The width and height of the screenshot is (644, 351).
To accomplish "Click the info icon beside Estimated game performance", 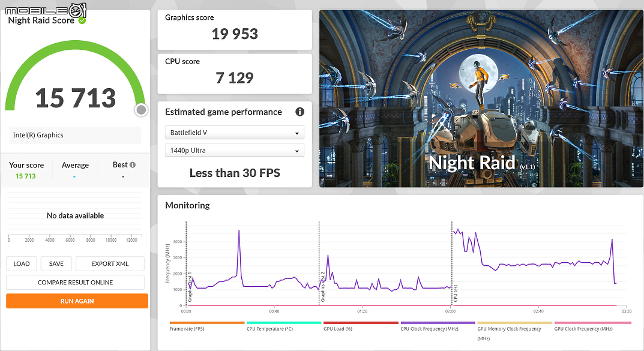I will pos(300,112).
